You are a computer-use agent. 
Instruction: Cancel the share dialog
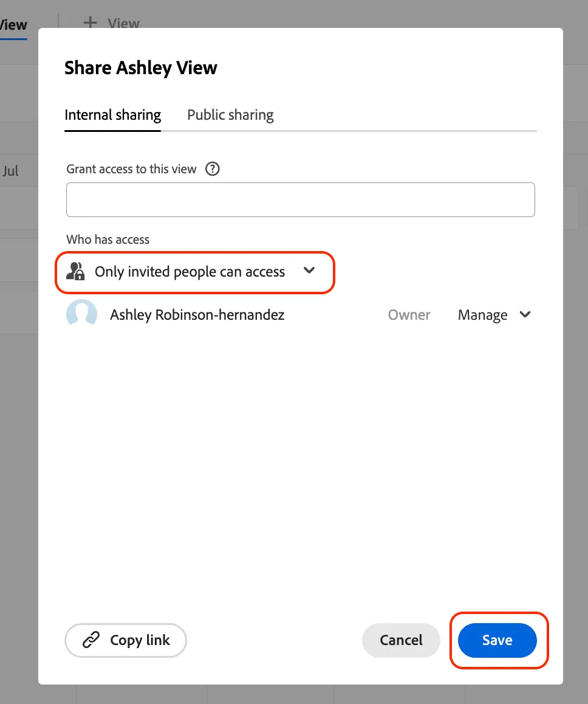[401, 640]
